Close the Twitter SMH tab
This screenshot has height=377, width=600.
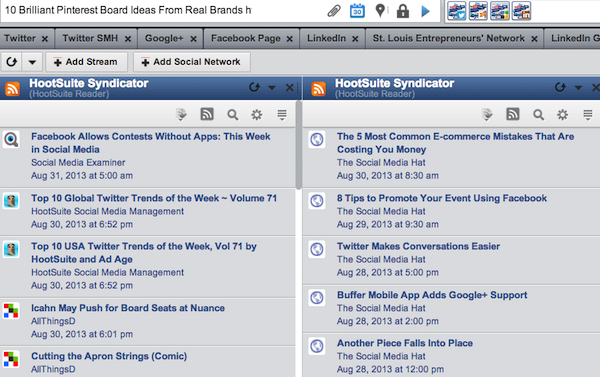click(x=128, y=39)
